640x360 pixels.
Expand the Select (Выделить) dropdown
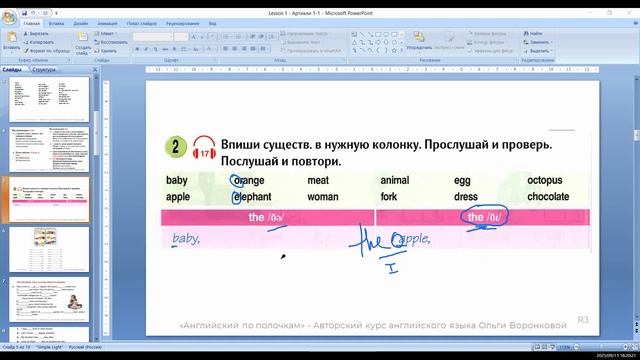click(x=551, y=51)
